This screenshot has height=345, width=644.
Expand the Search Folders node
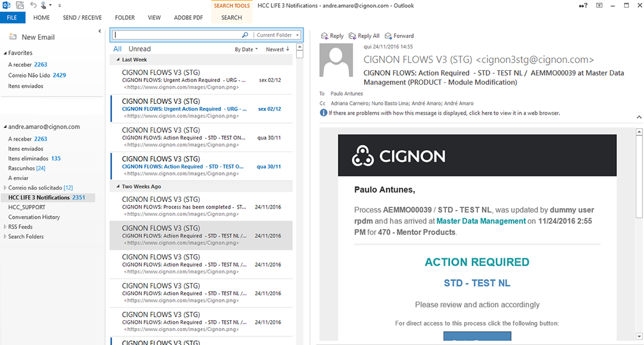(x=5, y=236)
